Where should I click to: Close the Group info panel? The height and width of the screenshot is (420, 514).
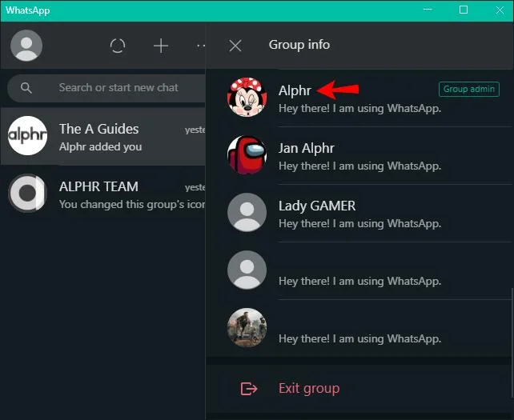(235, 46)
